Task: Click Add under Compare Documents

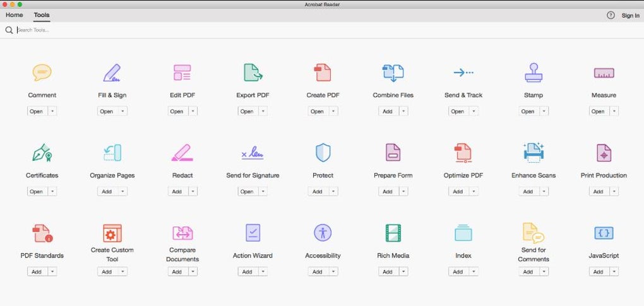Action: pos(177,271)
